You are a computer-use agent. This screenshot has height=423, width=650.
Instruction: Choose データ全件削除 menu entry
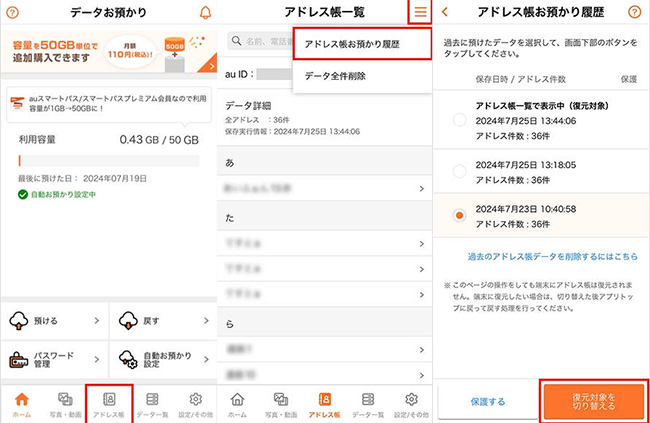[362, 76]
